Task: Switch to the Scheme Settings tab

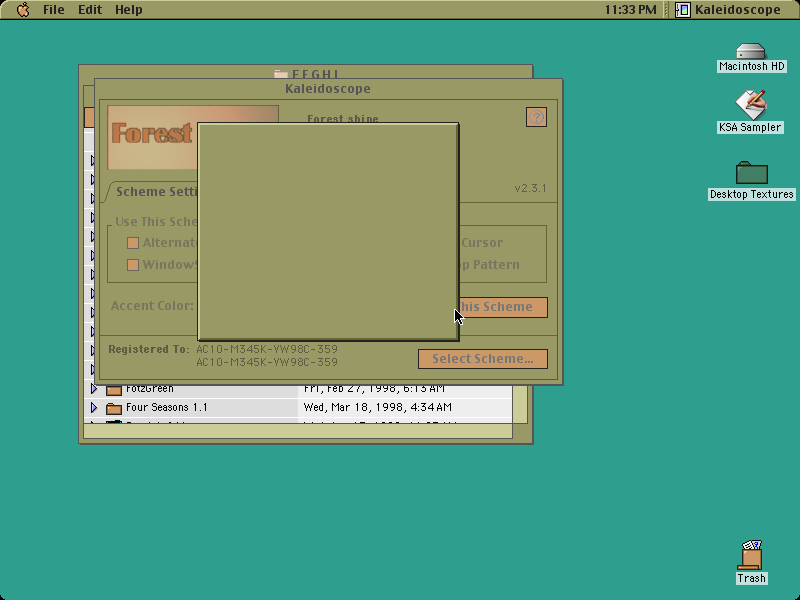Action: [152, 192]
